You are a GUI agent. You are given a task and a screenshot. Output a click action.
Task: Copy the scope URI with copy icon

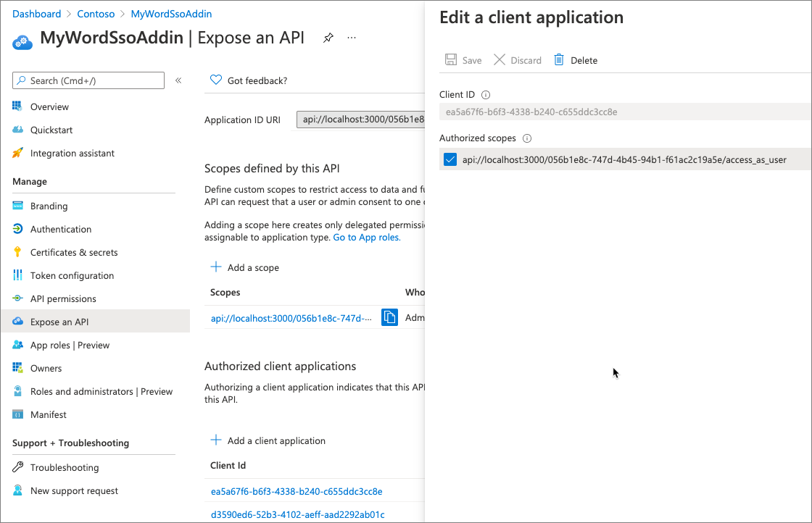click(x=389, y=317)
